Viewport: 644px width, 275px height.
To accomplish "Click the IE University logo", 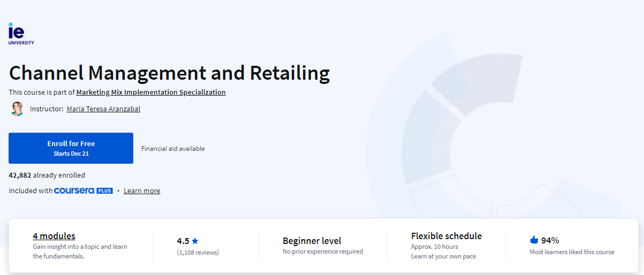I will [21, 34].
